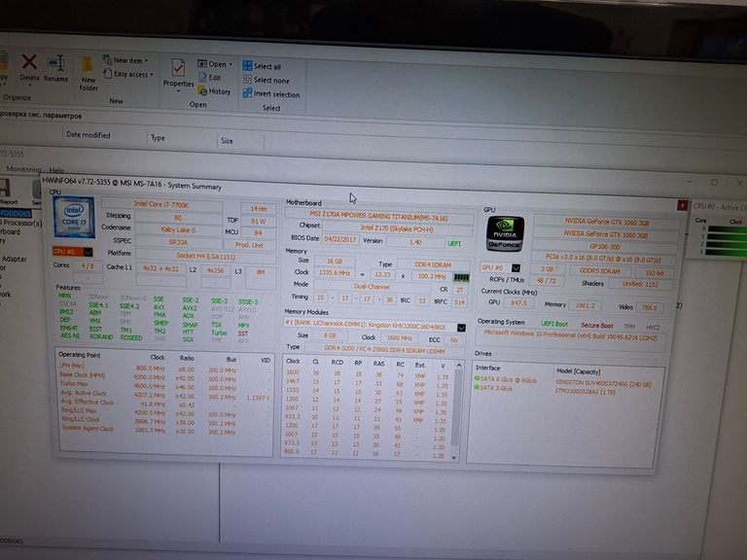This screenshot has width=747, height=560.
Task: Click the SATA 3 Gb/s interface status icon
Action: (x=477, y=387)
